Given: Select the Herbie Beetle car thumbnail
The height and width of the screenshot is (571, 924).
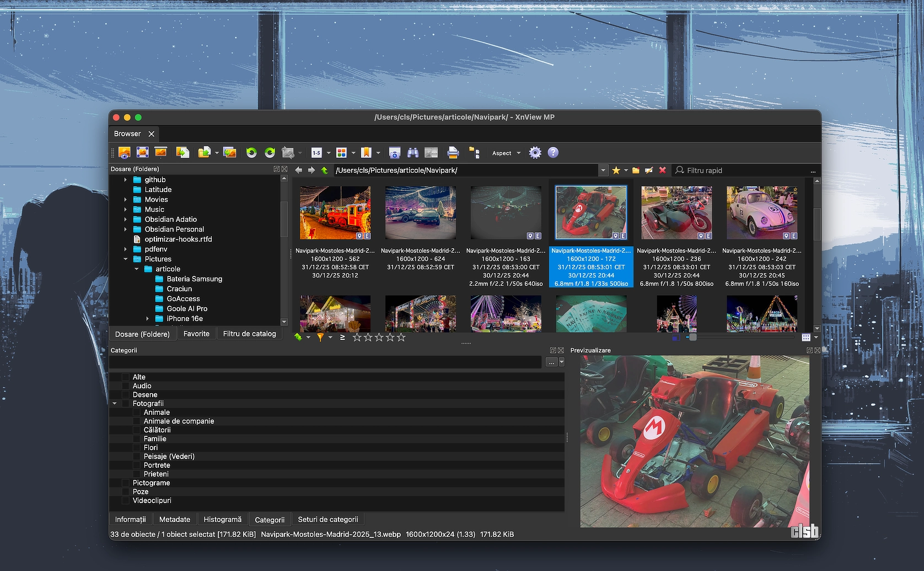Looking at the screenshot, I should click(761, 213).
